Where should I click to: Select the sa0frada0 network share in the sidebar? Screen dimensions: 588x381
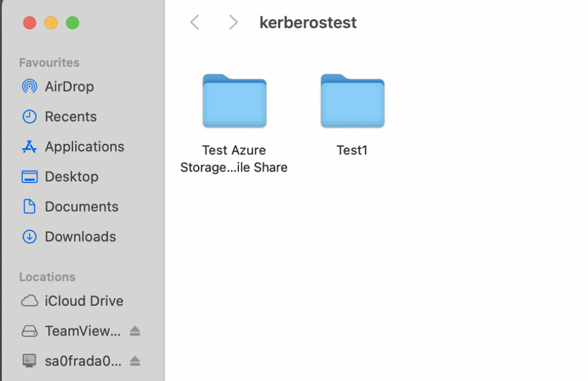pyautogui.click(x=83, y=361)
